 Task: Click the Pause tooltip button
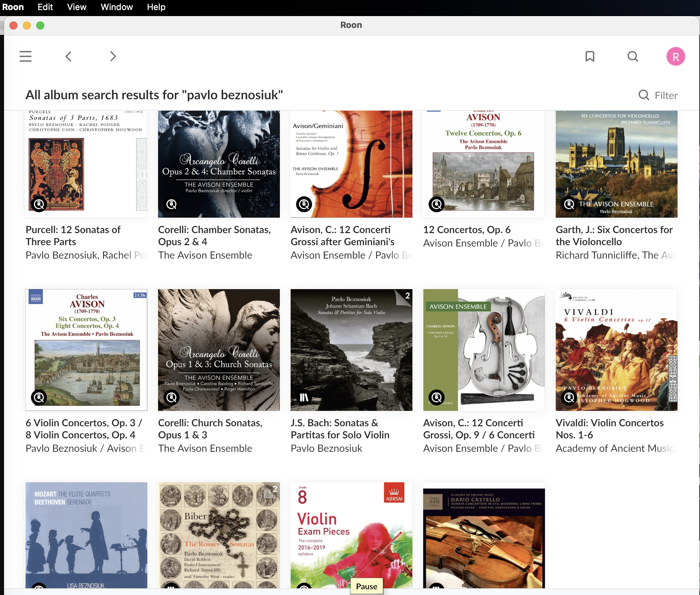tap(366, 586)
